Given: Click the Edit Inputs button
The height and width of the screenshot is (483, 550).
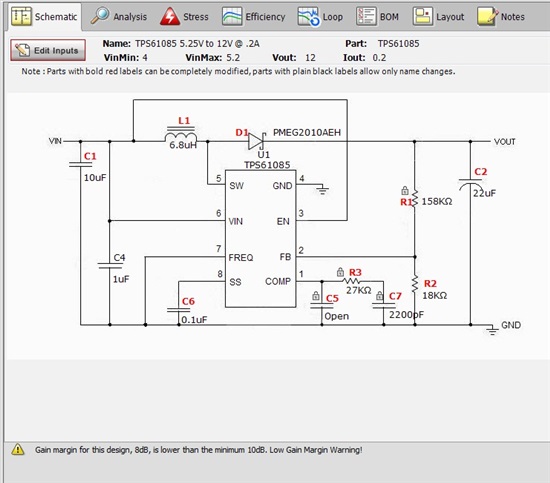Looking at the screenshot, I should click(x=48, y=50).
